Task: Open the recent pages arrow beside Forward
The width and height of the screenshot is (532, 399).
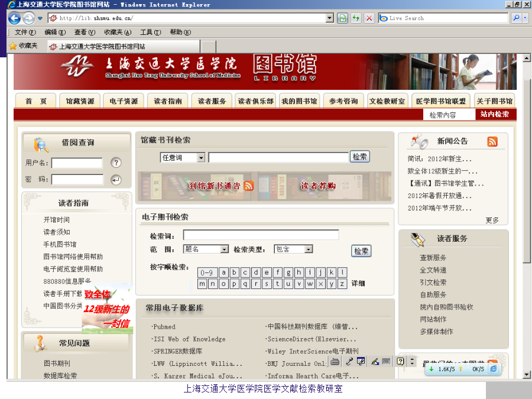Action: pos(40,18)
